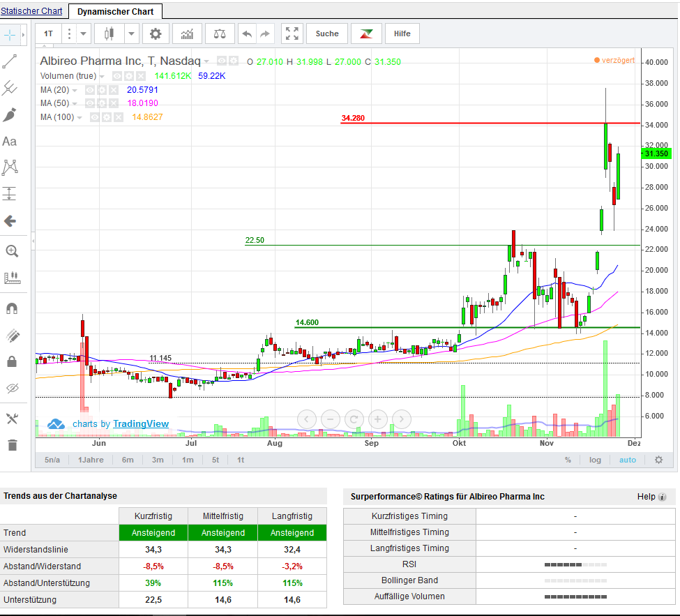Select the 3m time range
Image resolution: width=680 pixels, height=616 pixels.
click(158, 460)
